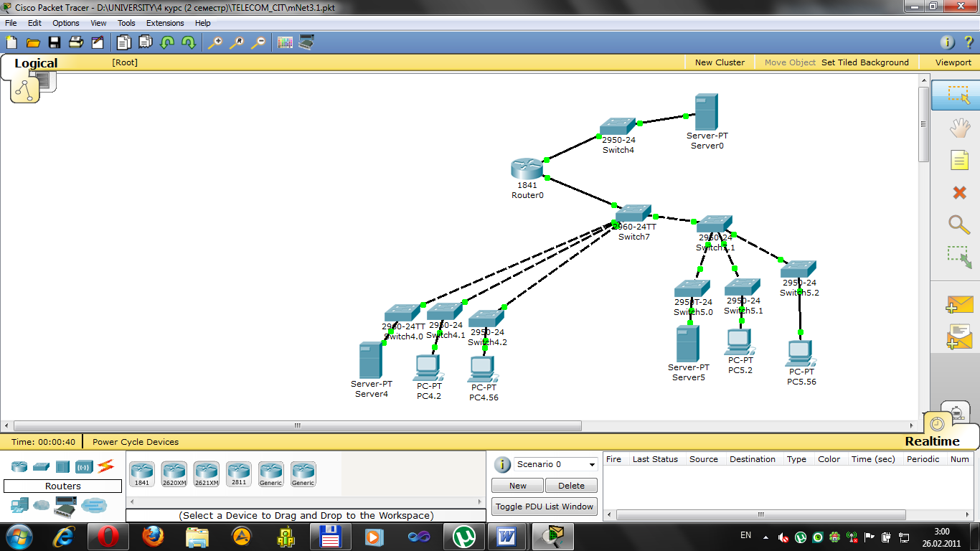Save the network with the floppy disk icon
This screenshot has width=980, height=551.
54,42
